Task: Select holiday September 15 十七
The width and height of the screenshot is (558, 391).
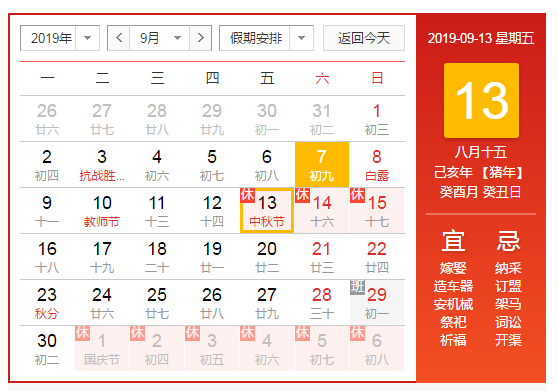Action: click(377, 211)
